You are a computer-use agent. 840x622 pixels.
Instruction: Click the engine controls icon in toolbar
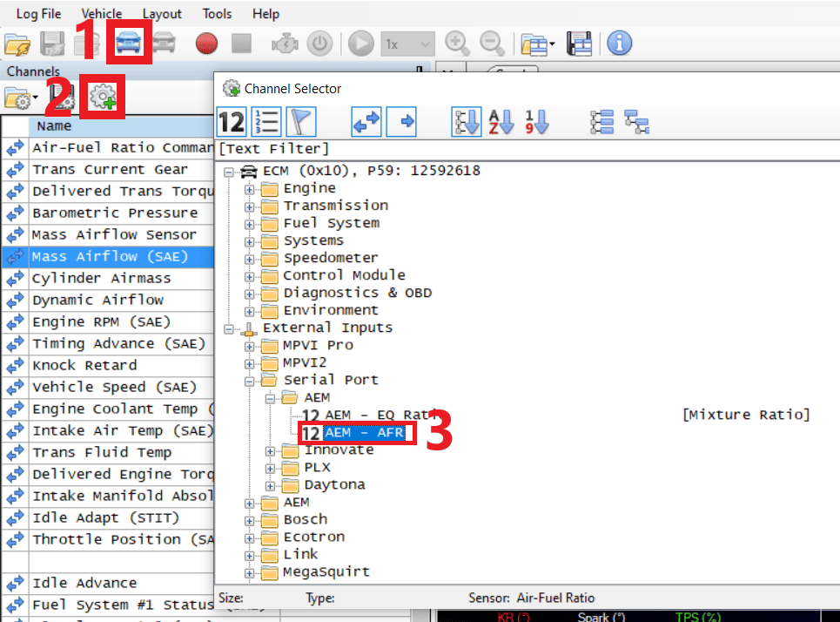pyautogui.click(x=285, y=44)
